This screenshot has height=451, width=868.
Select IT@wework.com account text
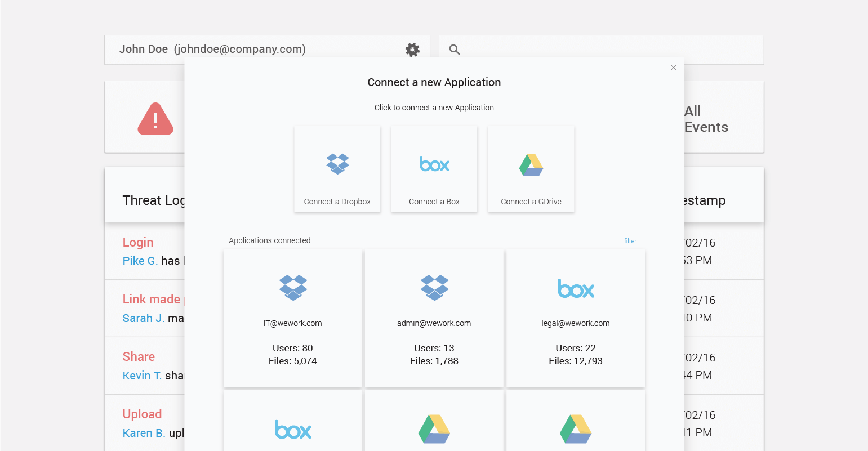293,323
